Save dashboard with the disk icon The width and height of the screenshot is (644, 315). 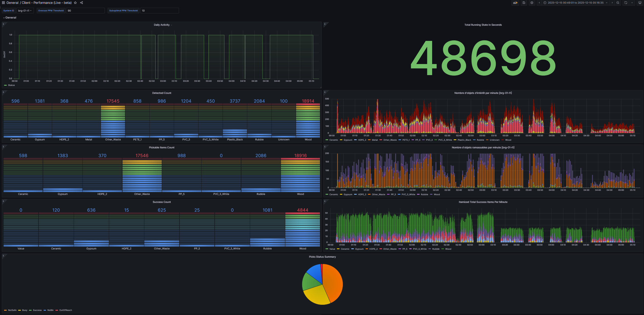[524, 3]
